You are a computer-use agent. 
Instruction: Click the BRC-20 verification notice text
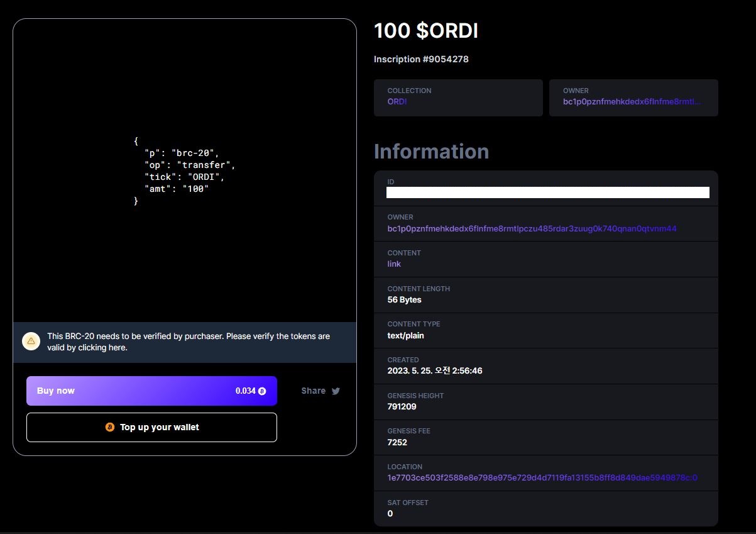point(189,342)
